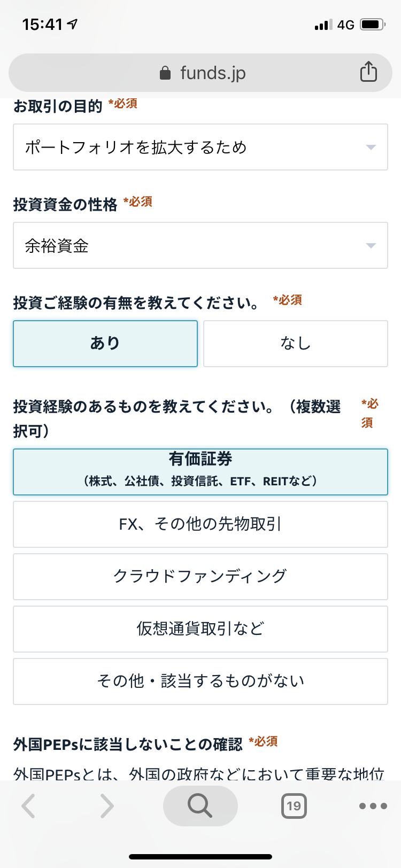401x868 pixels.
Task: Toggle the 有価証券 experience option
Action: tap(200, 472)
